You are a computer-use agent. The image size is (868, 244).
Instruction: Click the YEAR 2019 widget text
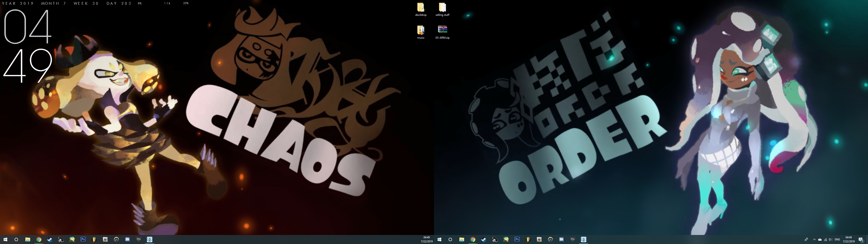click(18, 3)
